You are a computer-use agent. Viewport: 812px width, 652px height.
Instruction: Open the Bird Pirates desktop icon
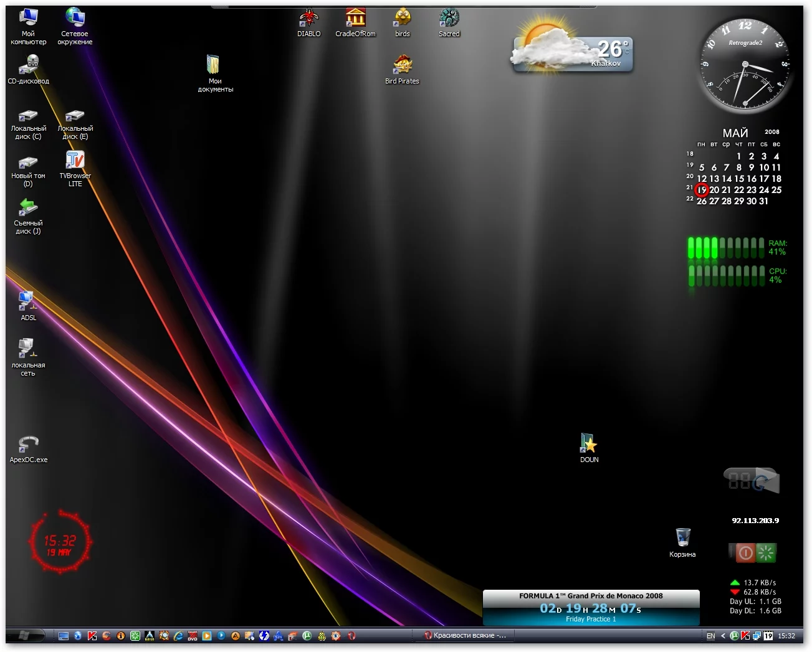402,65
